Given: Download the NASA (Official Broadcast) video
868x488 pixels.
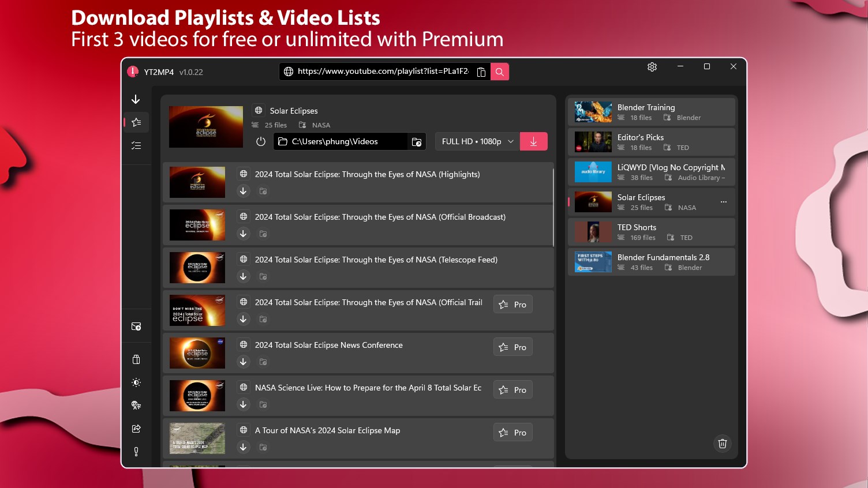Looking at the screenshot, I should 244,234.
